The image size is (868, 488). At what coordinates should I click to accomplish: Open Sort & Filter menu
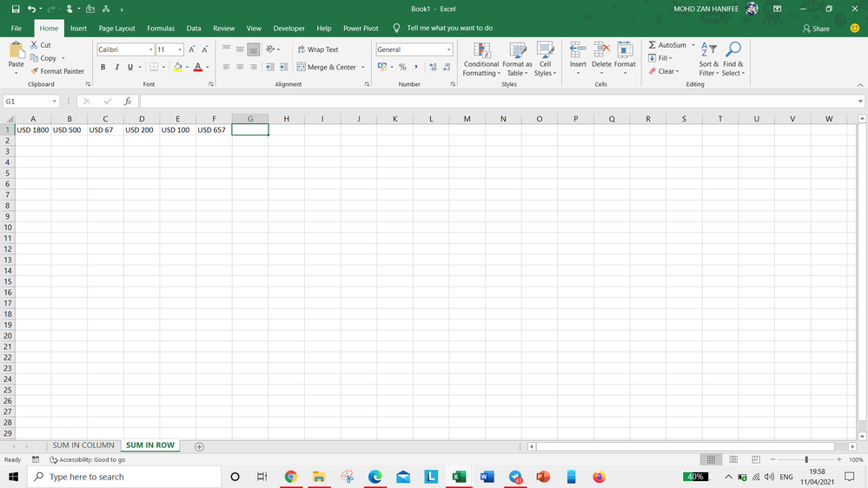(x=709, y=59)
